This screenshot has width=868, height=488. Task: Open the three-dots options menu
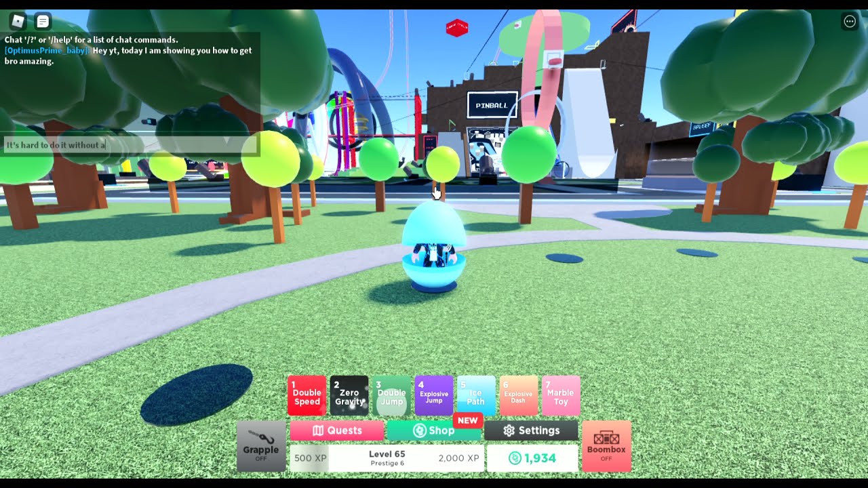coord(850,22)
